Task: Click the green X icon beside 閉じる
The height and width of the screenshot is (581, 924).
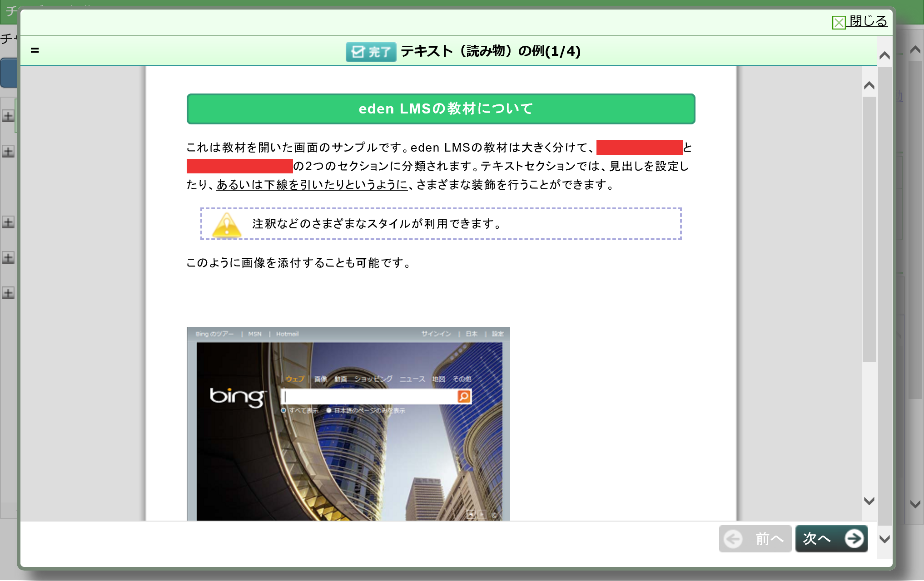Action: pyautogui.click(x=839, y=22)
